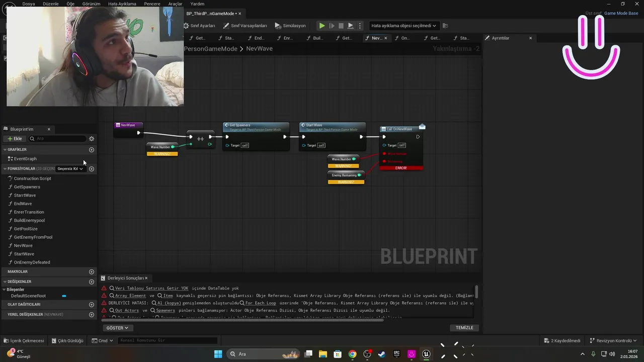The image size is (644, 362).
Task: Click the frame advance button beside Play
Action: click(332, 26)
